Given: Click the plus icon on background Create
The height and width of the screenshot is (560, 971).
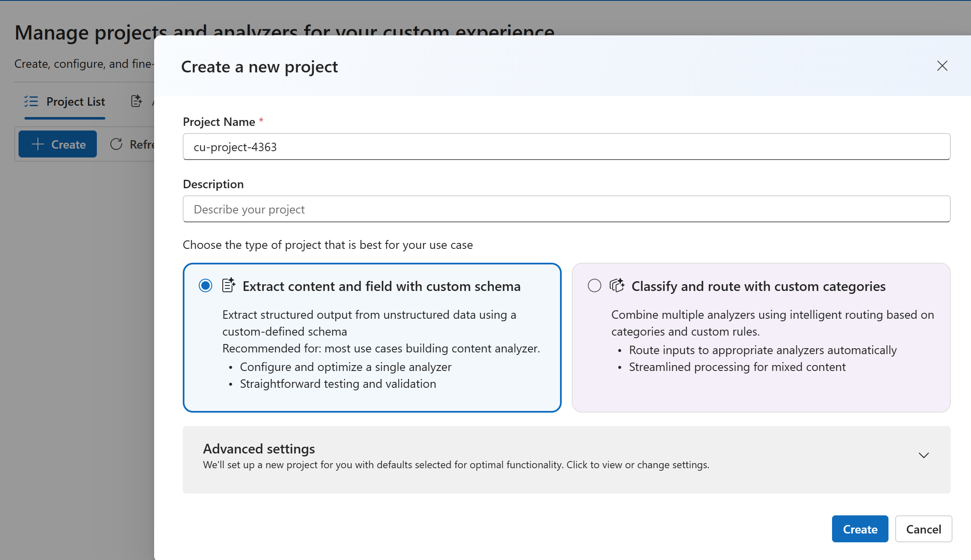Looking at the screenshot, I should point(38,144).
